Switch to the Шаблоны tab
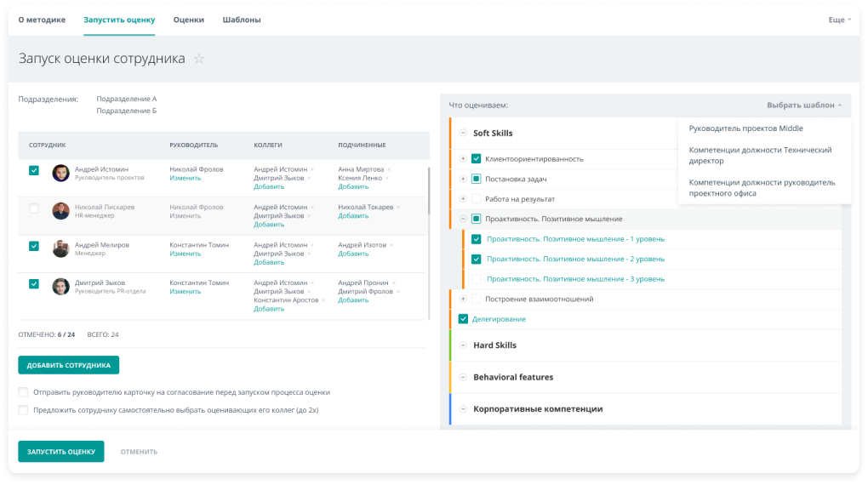 pyautogui.click(x=242, y=20)
